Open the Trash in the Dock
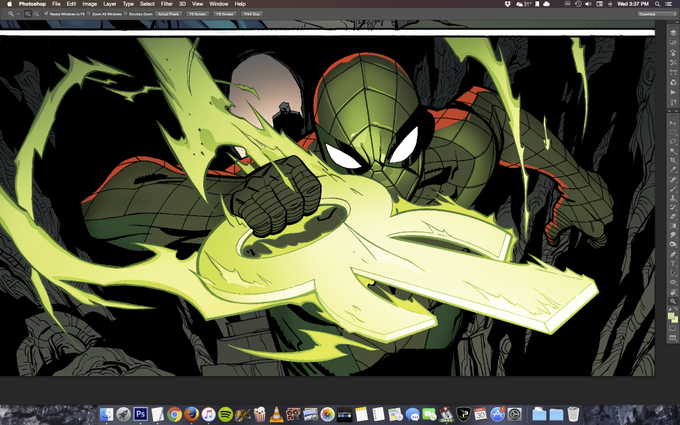The height and width of the screenshot is (425, 680). click(x=573, y=414)
